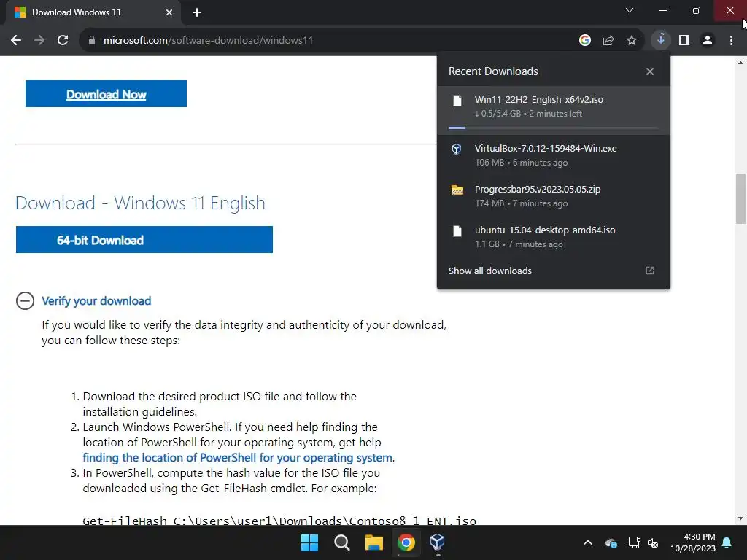Open File Explorer from the taskbar

coord(374,542)
